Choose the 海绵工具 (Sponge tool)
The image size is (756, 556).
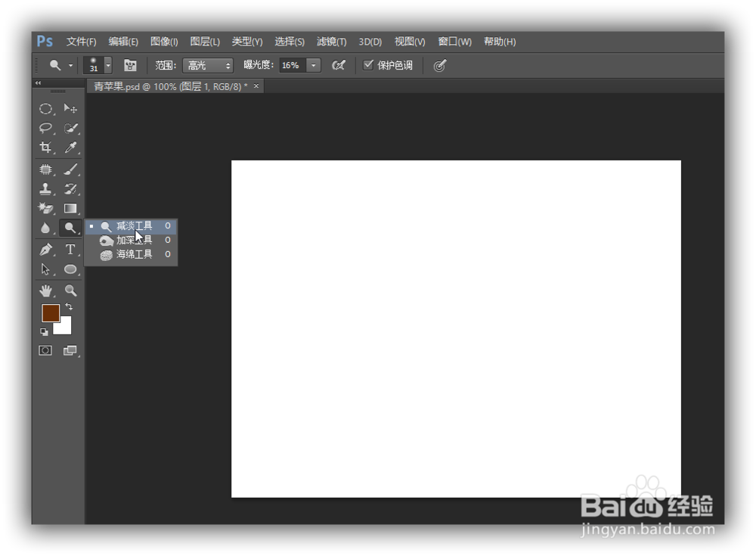pyautogui.click(x=132, y=254)
